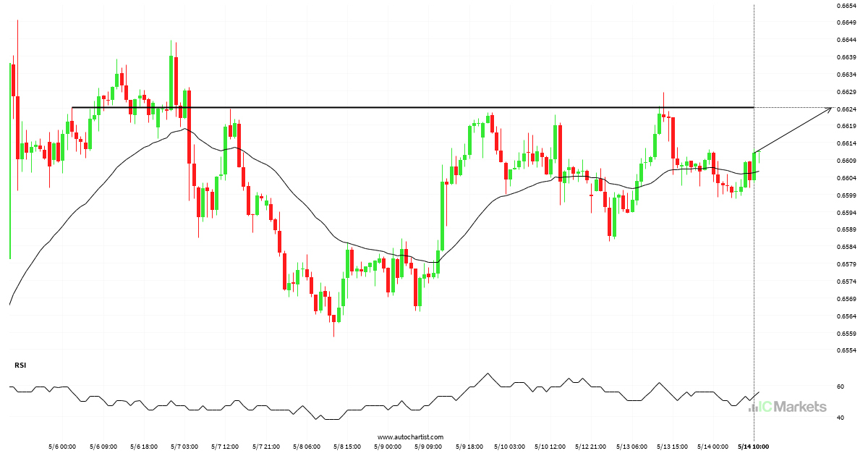Screen dimensions: 868x456
Task: Select the 0.6604 price axis label
Action: (x=846, y=178)
